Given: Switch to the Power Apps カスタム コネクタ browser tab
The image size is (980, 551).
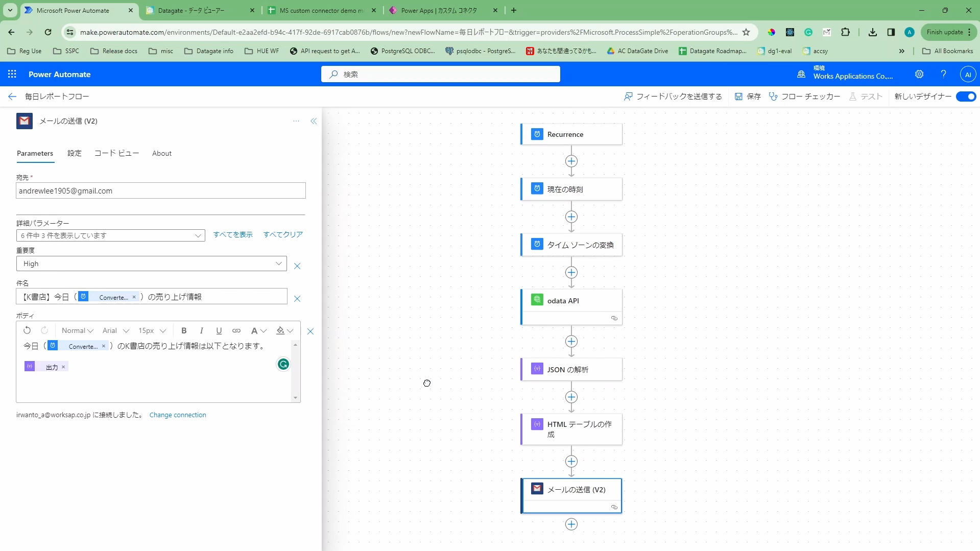Looking at the screenshot, I should [443, 10].
